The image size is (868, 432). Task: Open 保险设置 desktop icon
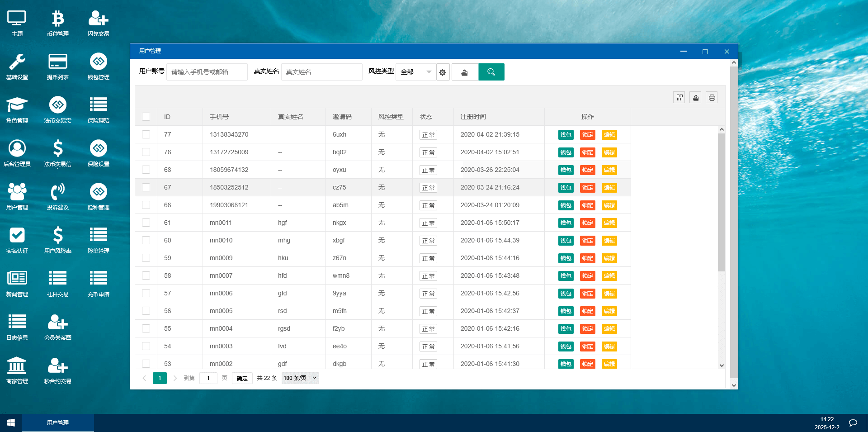(x=98, y=153)
